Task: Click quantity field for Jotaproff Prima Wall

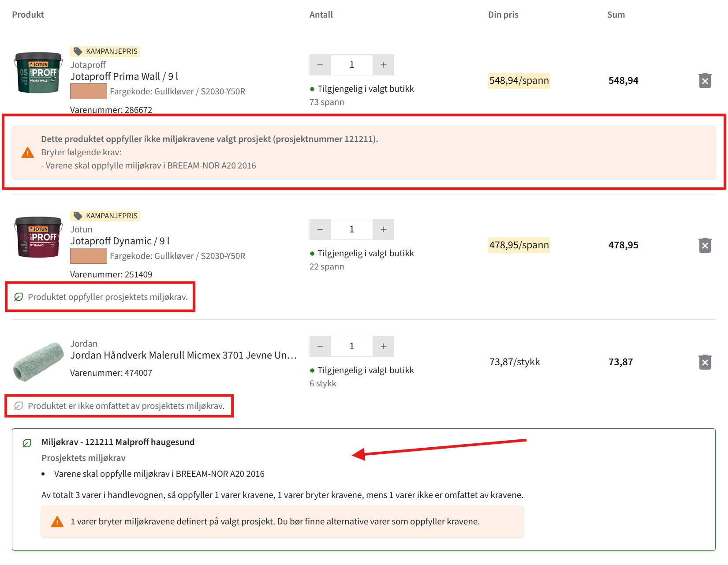Action: 352,65
